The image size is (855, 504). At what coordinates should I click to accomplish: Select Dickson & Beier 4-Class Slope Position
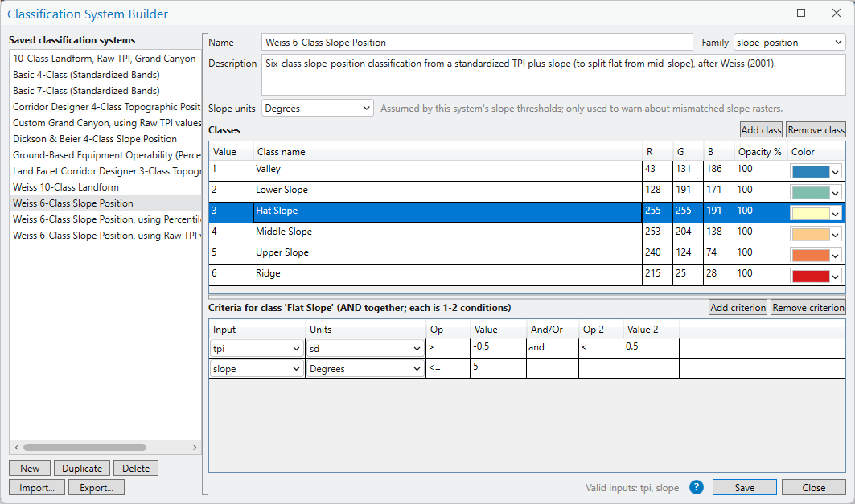pos(95,139)
